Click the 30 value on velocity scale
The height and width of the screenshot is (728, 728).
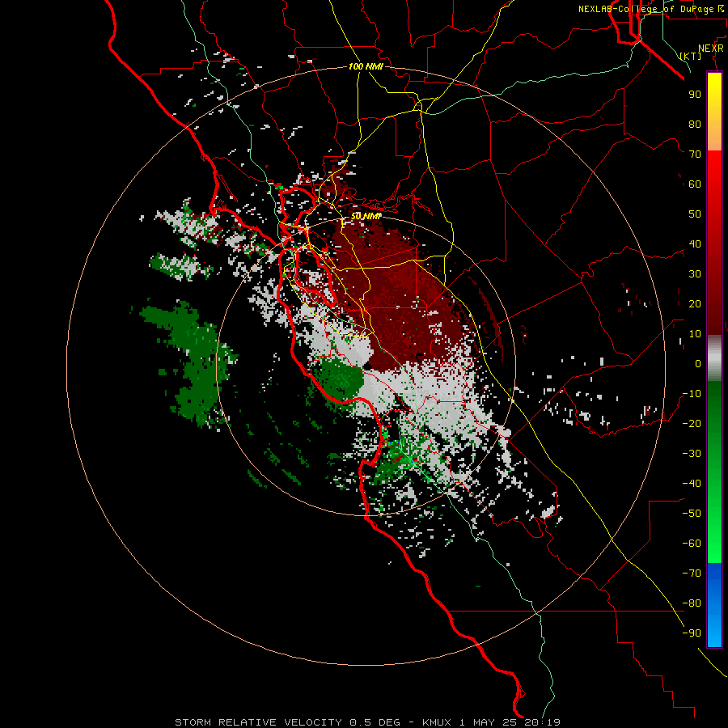(695, 274)
